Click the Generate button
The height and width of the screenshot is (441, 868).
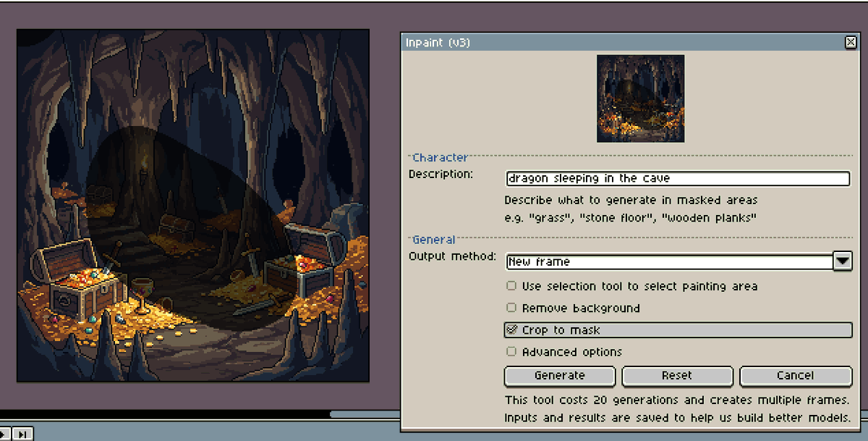[559, 376]
